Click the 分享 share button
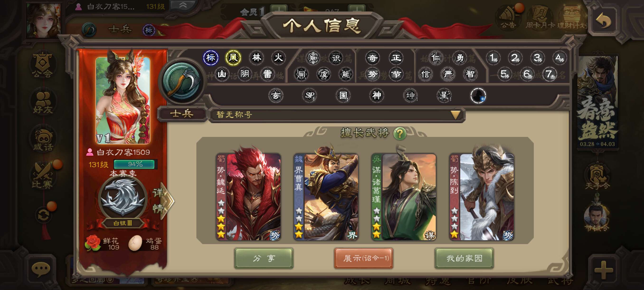The width and height of the screenshot is (644, 290). click(264, 258)
